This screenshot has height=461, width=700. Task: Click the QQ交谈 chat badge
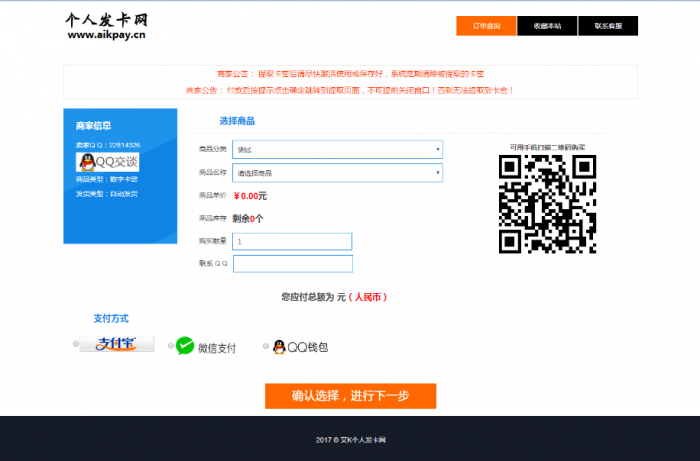coord(107,162)
